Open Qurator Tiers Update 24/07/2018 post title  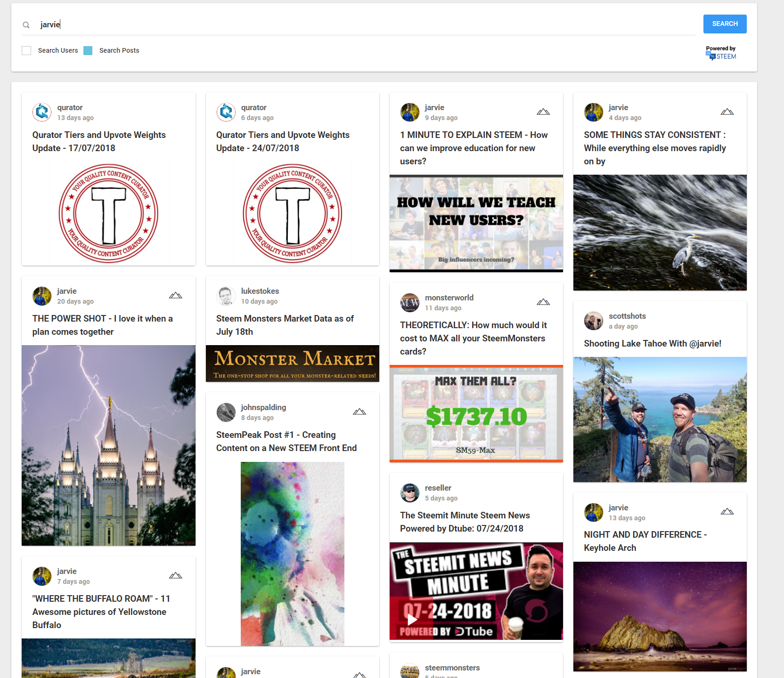click(283, 141)
